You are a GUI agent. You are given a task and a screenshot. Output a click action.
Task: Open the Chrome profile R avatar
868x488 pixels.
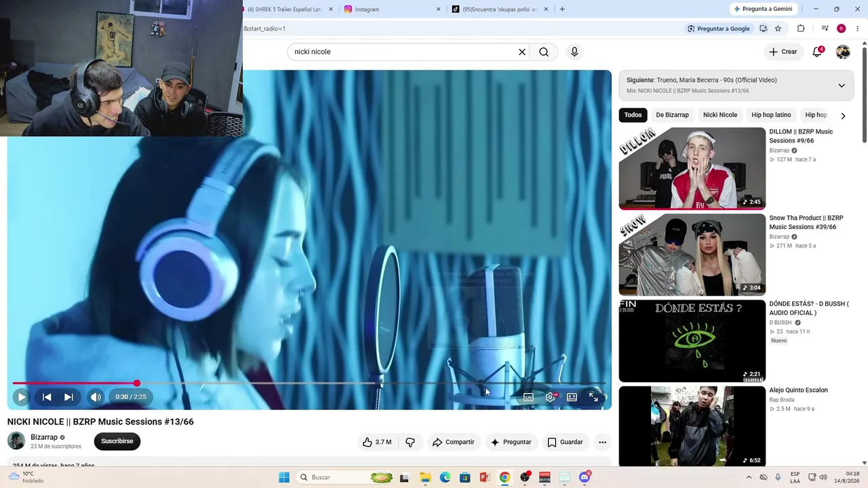841,28
